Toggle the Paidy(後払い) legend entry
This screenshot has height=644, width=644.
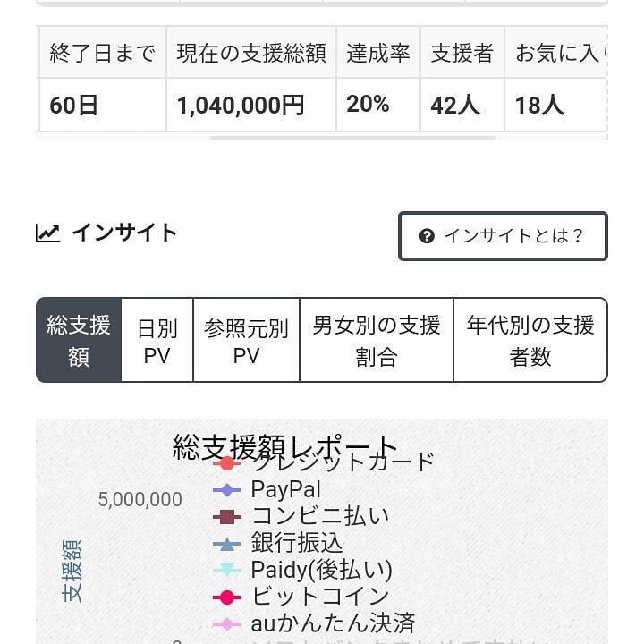227,570
